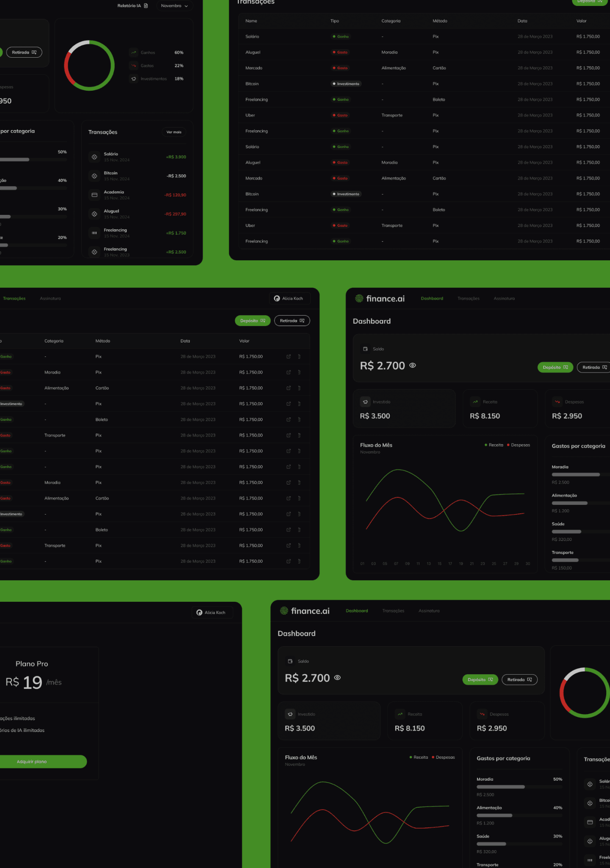Select the Freelancing +R$ 2.500 transaction icon

tap(94, 252)
